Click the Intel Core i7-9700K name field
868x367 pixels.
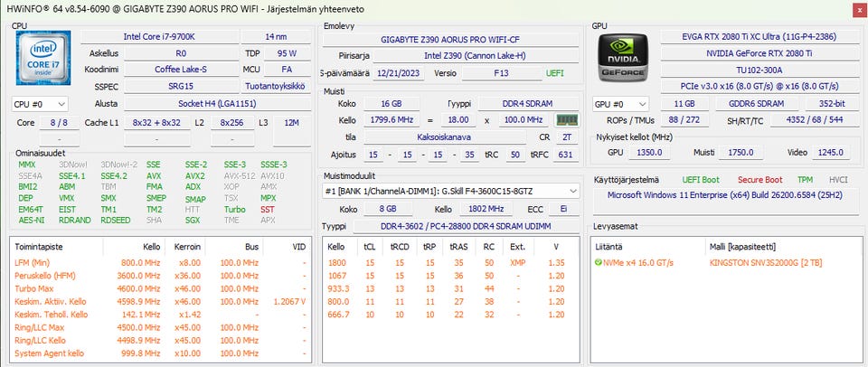coord(159,37)
